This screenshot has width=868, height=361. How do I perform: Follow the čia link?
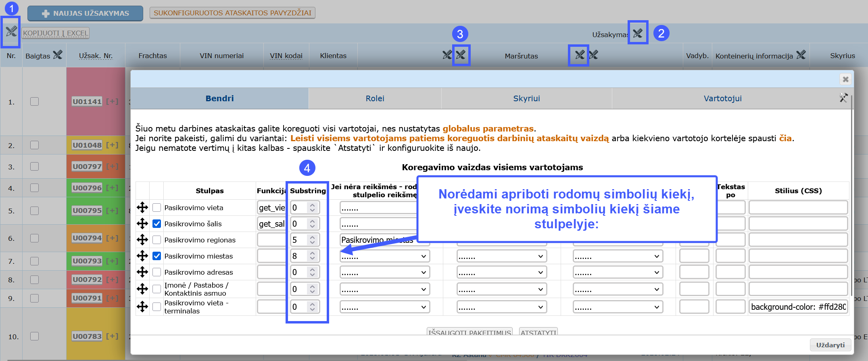785,138
